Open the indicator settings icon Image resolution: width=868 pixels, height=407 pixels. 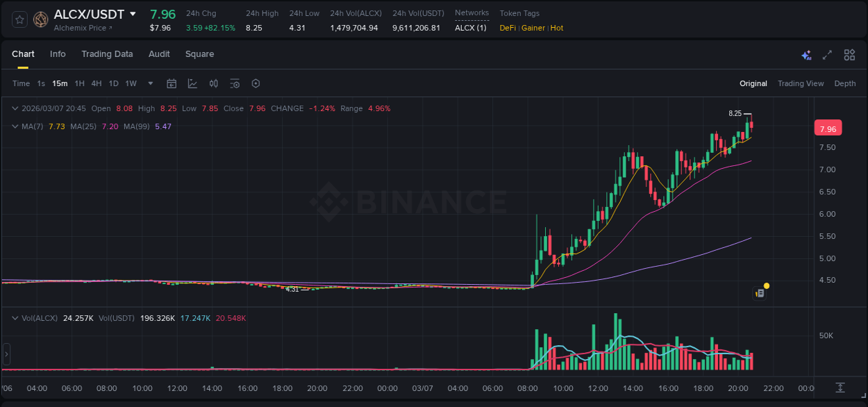235,83
